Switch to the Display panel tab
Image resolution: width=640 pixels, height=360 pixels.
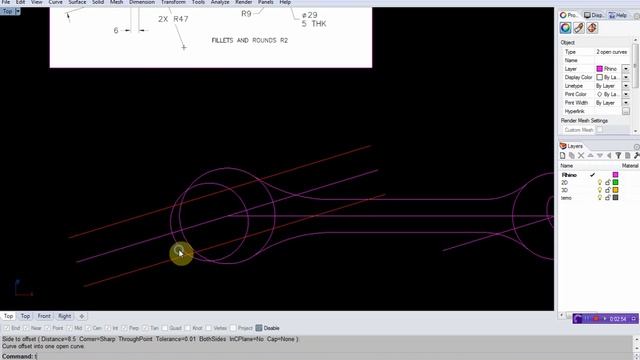[x=593, y=15]
